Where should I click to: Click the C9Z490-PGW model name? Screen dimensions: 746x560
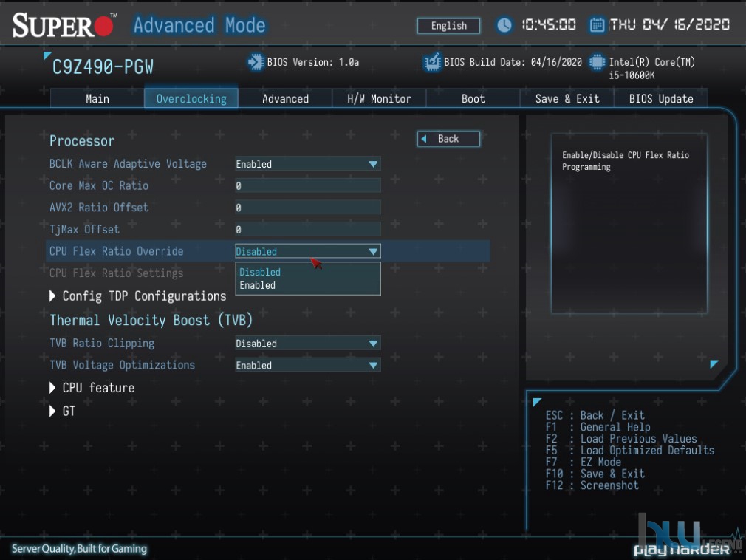(x=103, y=67)
